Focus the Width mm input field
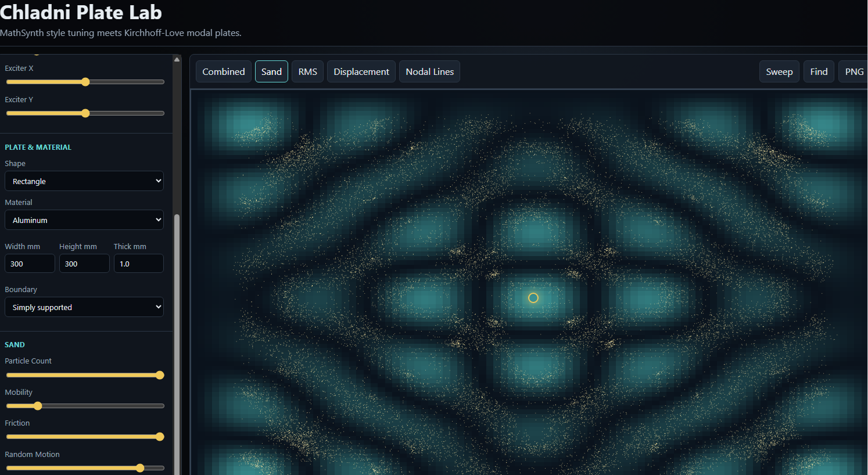The image size is (868, 475). 30,264
